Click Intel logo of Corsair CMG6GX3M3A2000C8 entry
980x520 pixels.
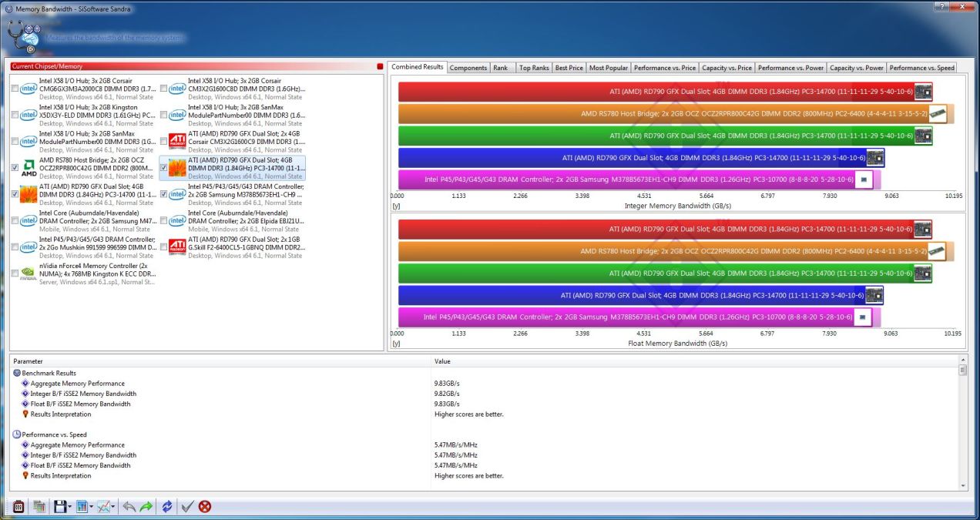coord(29,88)
